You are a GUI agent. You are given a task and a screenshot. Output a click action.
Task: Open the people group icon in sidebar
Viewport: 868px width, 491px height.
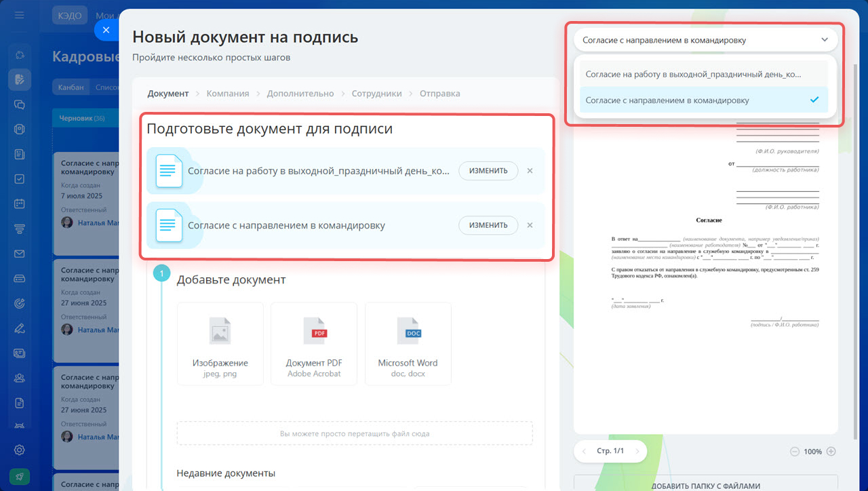coord(20,378)
